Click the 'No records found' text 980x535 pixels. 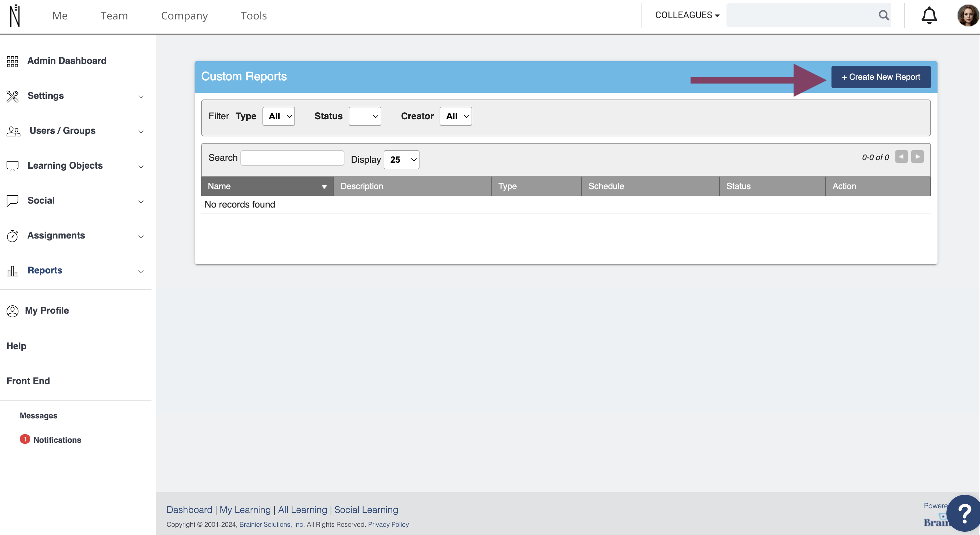pyautogui.click(x=240, y=204)
